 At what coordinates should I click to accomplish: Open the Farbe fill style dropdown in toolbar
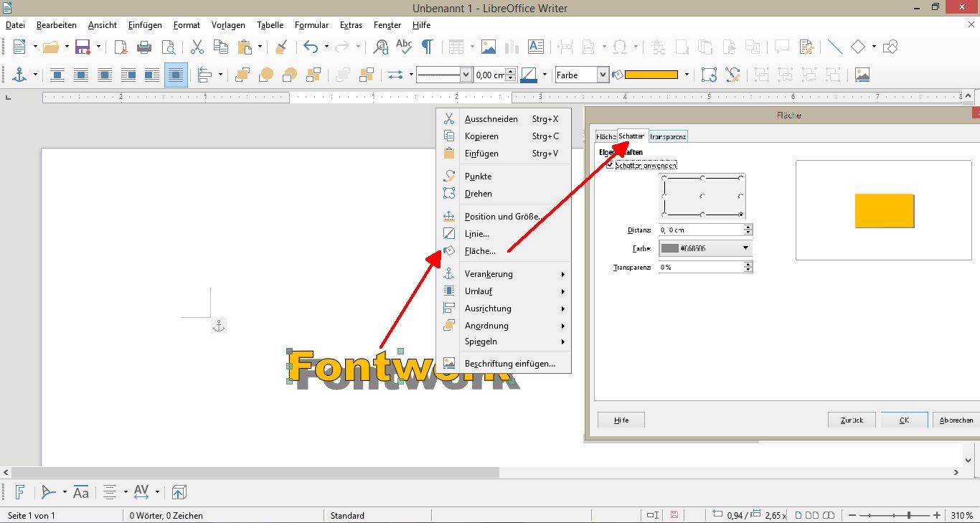pyautogui.click(x=582, y=75)
